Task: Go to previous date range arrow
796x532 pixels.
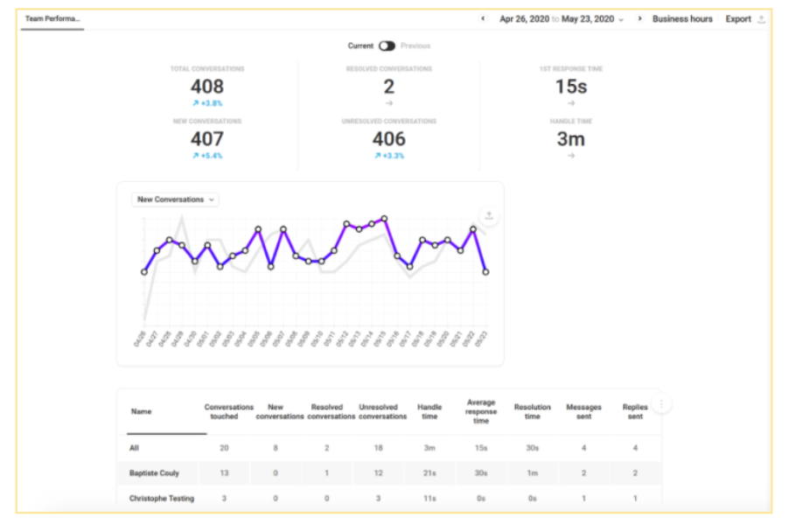Action: coord(483,18)
